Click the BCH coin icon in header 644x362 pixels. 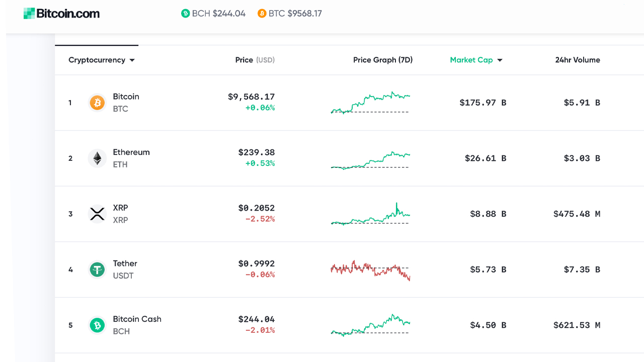pyautogui.click(x=185, y=14)
